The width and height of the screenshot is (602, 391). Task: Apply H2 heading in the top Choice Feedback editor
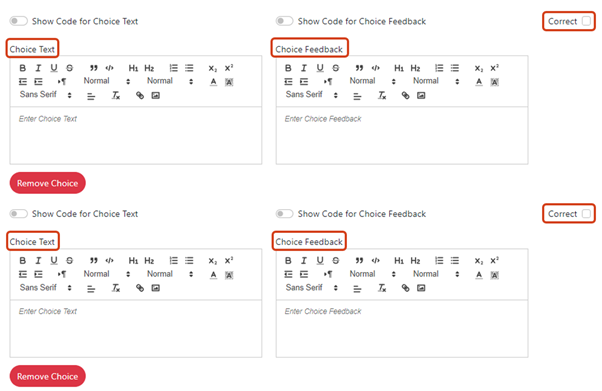click(415, 68)
